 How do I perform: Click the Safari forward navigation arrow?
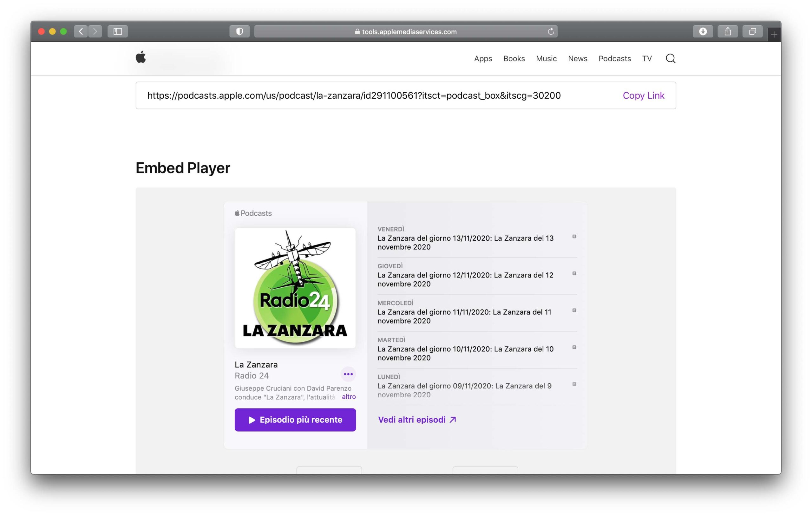[x=95, y=31]
